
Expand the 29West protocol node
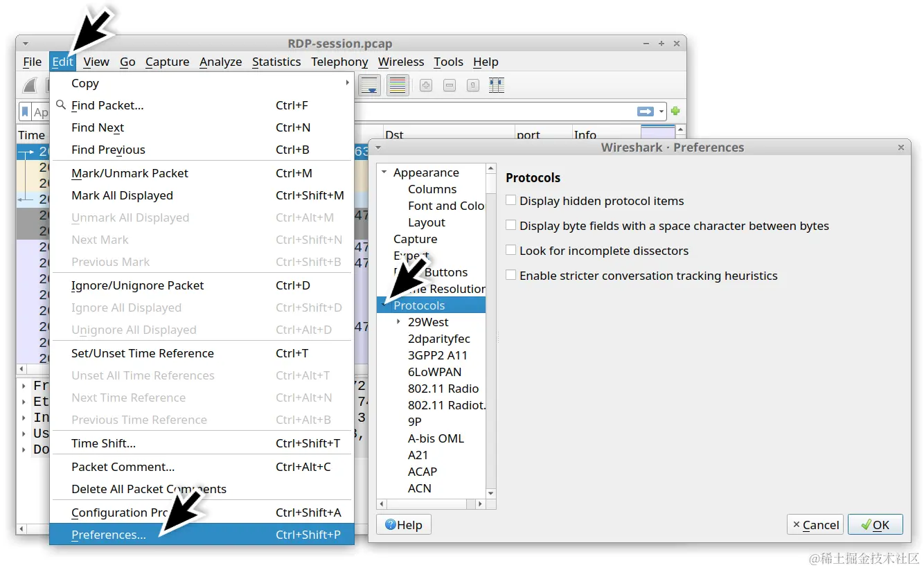pos(398,322)
